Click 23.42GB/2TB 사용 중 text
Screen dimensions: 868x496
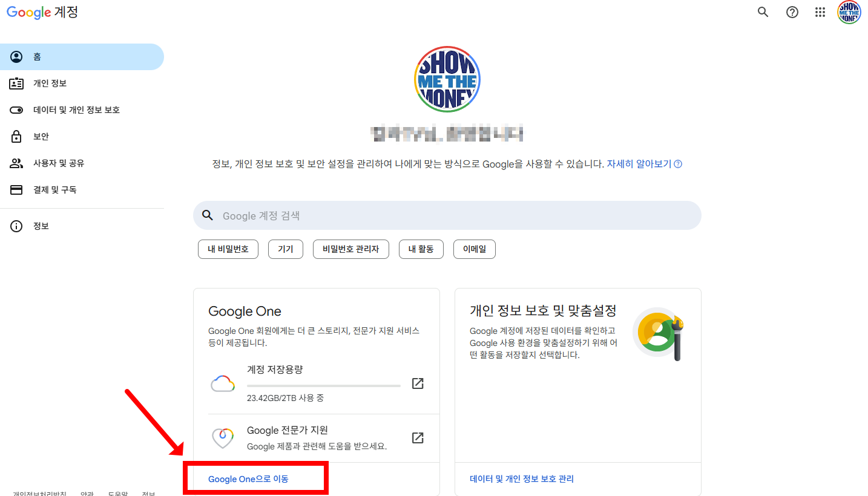coord(285,399)
